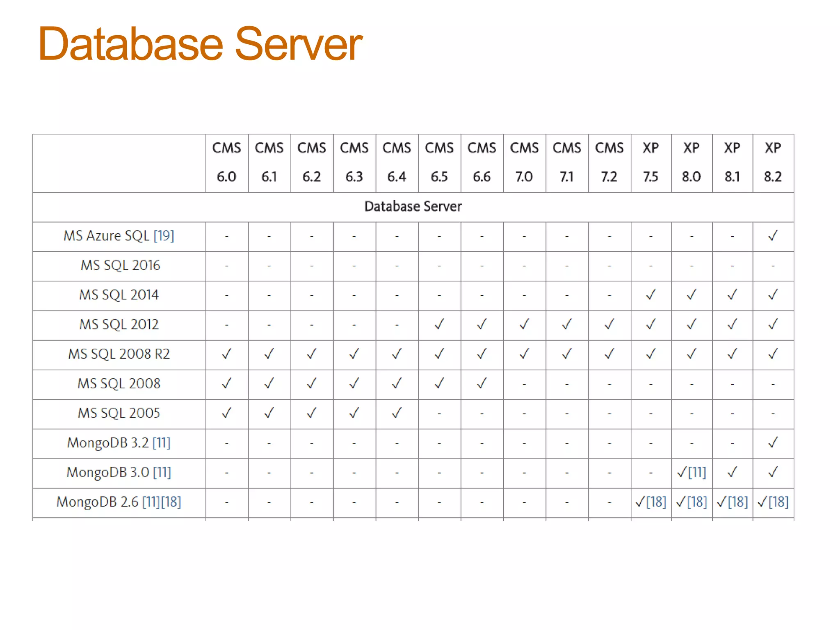Screen dimensions: 840x630
Task: Open footnote [11] next to MongoDB 3.2
Action: click(x=162, y=443)
